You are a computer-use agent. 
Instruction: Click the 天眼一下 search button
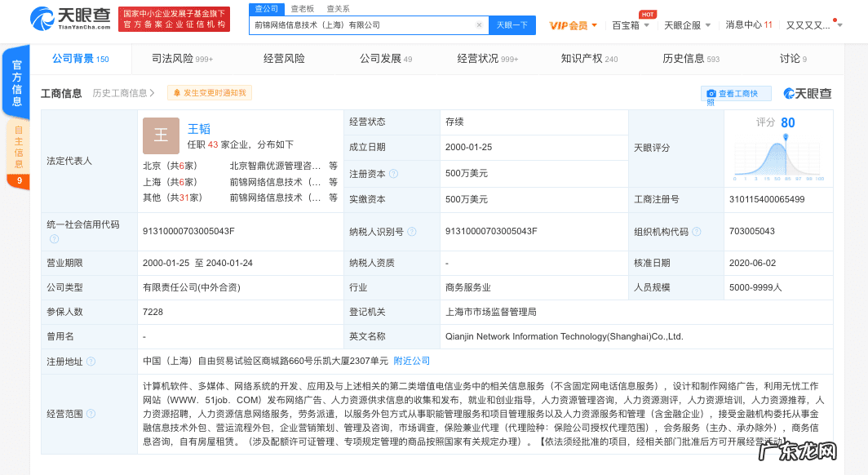click(511, 25)
